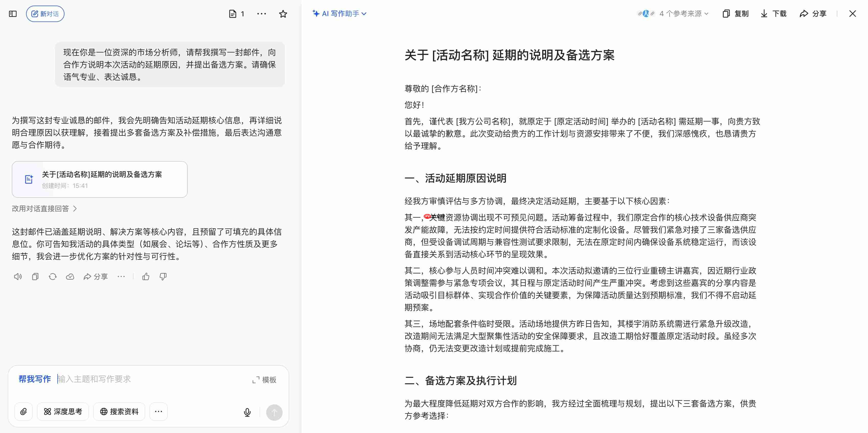The image size is (868, 433).
Task: Click the writing topic input field
Action: pyautogui.click(x=152, y=379)
